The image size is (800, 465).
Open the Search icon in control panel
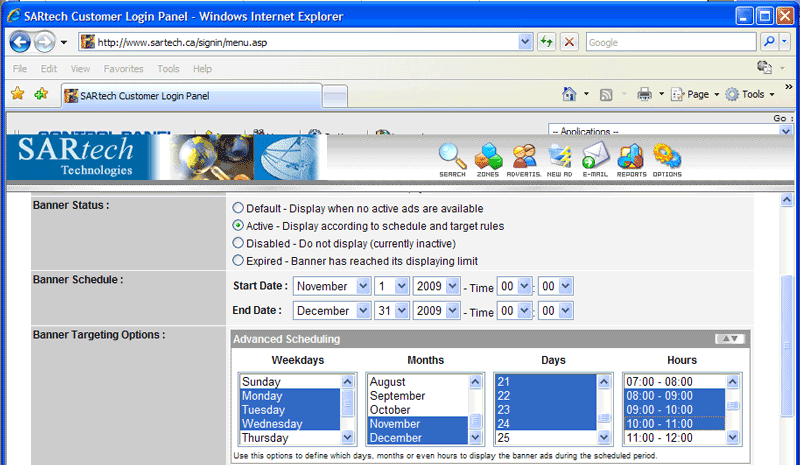click(453, 159)
